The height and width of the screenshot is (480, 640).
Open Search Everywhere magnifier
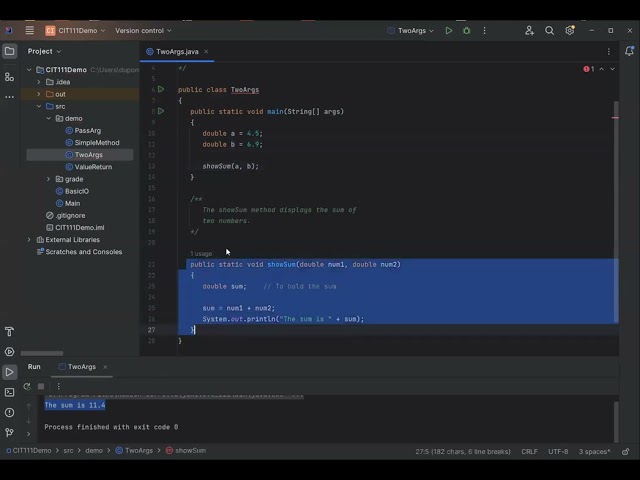coord(549,31)
